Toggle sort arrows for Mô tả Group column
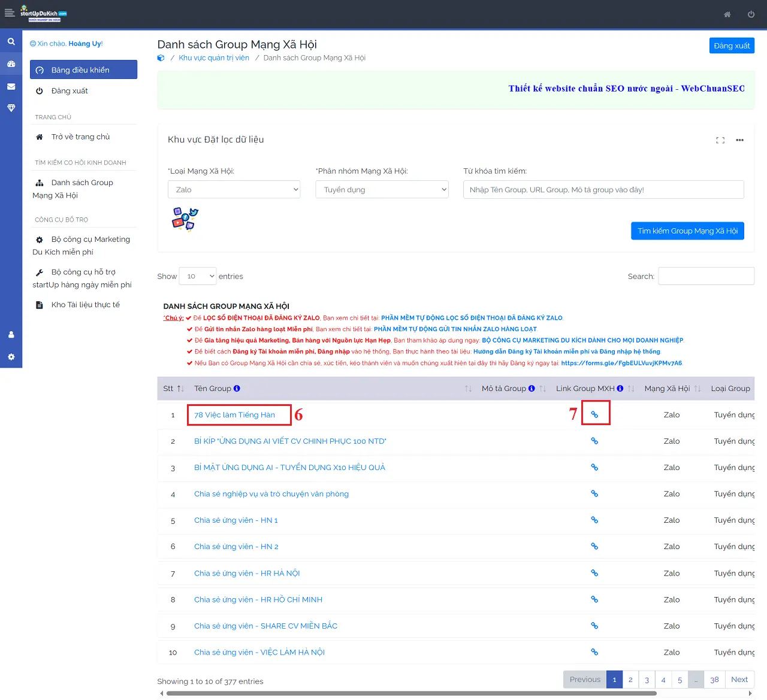 (542, 389)
